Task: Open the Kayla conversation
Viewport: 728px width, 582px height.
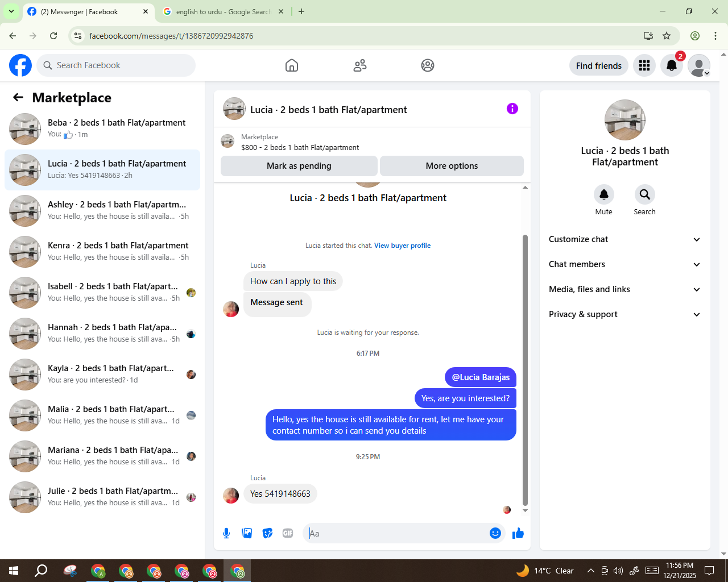Action: point(102,375)
